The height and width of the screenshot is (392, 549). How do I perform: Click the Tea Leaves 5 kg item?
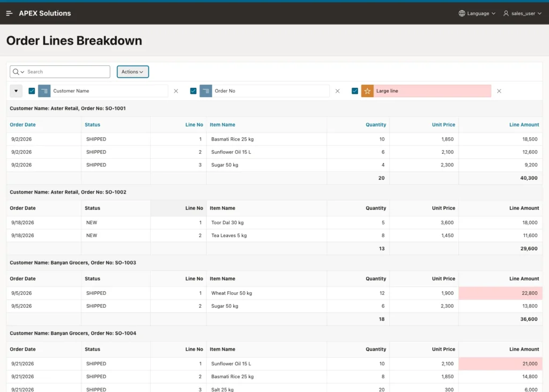pyautogui.click(x=229, y=236)
